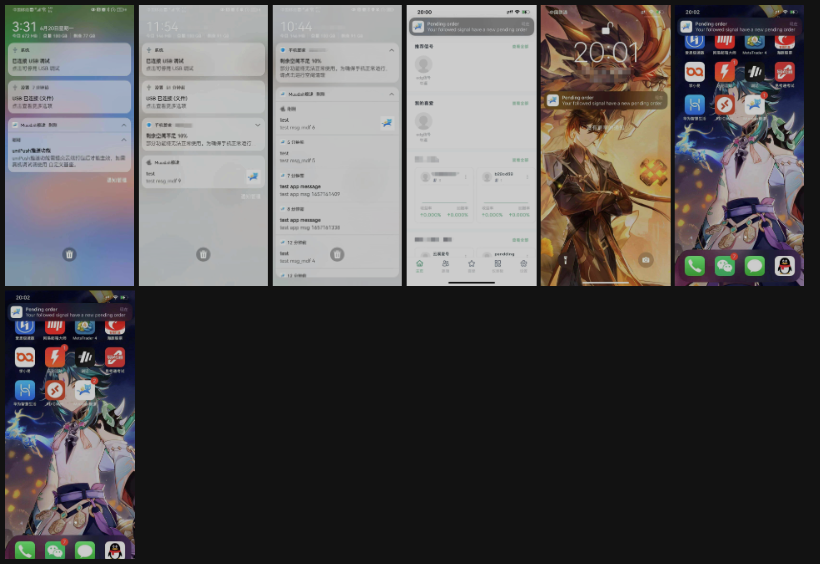Open the black waveform app in the second-row 20:02 screenshot
820x564 pixels.
tap(85, 357)
